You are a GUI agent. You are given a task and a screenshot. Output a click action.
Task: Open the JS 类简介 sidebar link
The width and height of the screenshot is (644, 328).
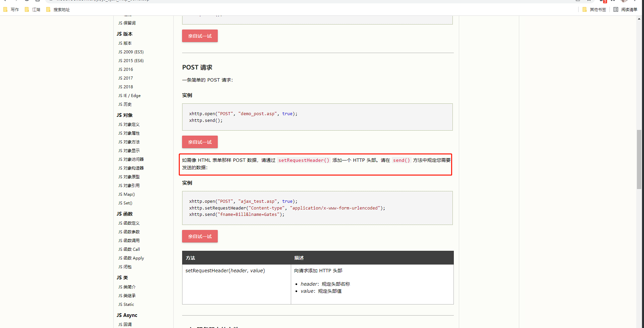pos(127,287)
